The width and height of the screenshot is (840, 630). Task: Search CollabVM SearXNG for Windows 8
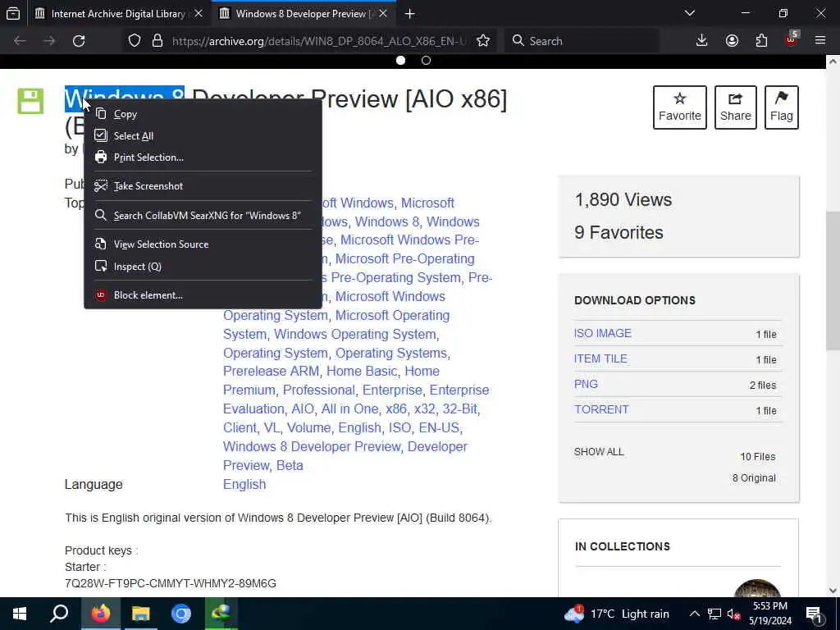203,216
